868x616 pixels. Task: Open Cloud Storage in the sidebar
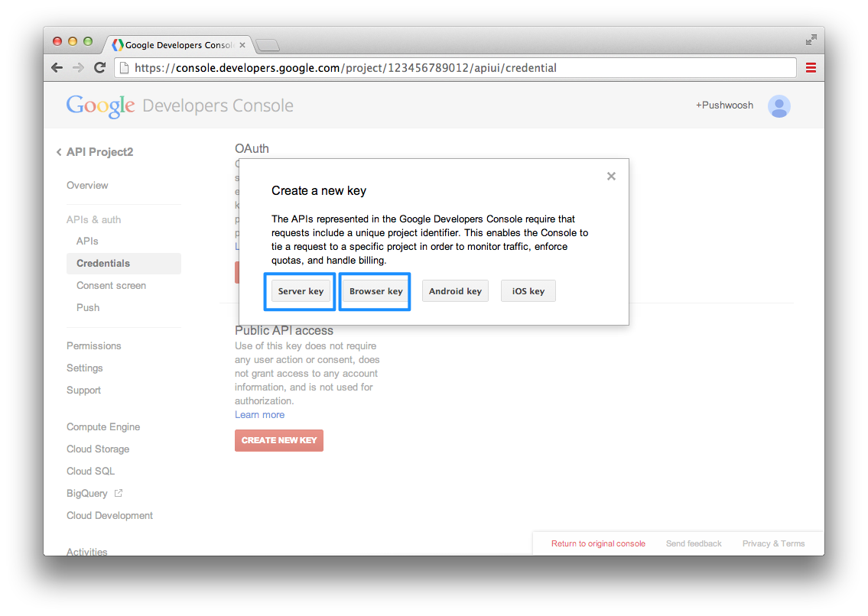coord(98,449)
